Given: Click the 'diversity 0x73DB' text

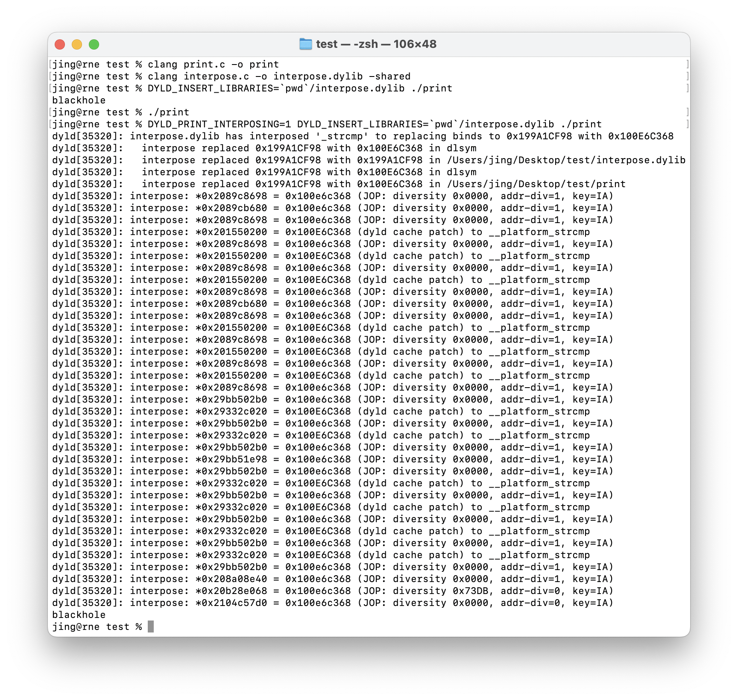Looking at the screenshot, I should click(x=440, y=591).
